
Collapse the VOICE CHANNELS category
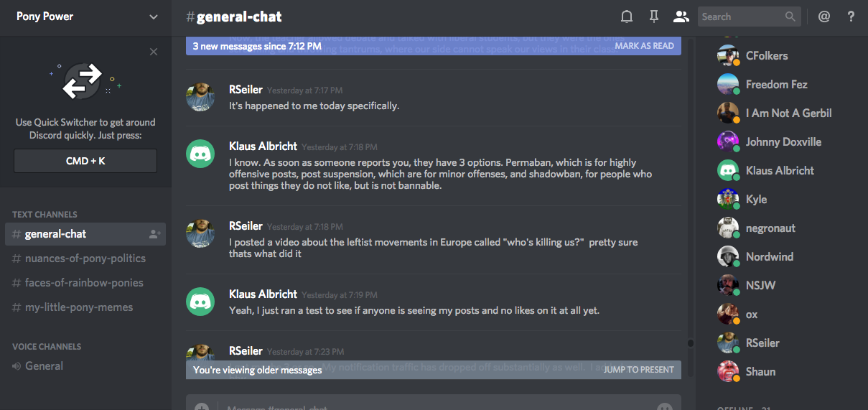tap(47, 346)
